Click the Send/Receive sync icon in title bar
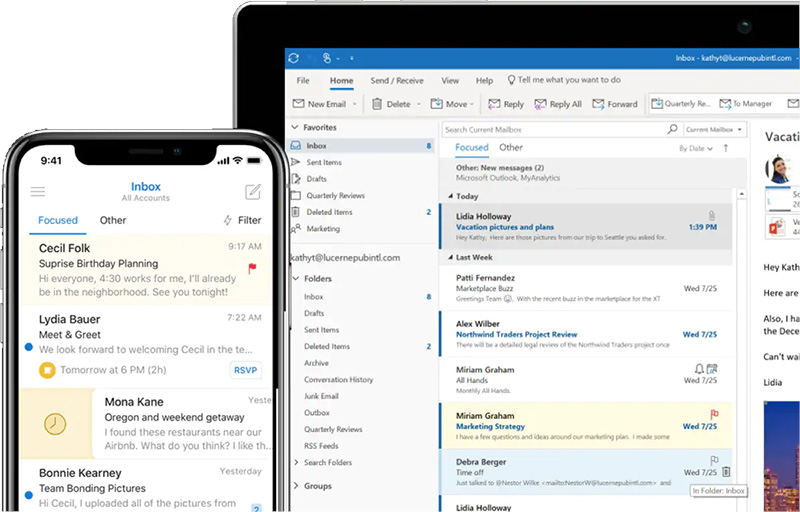 tap(293, 59)
